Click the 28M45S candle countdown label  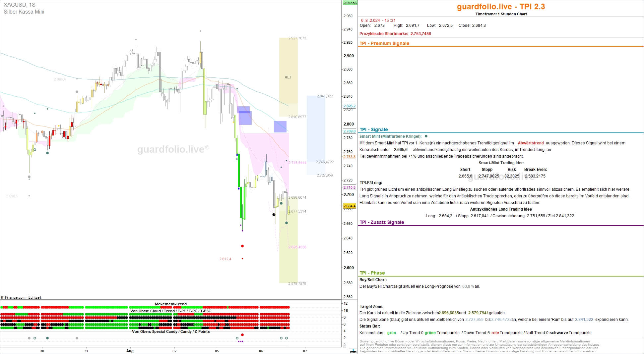pos(350,3)
